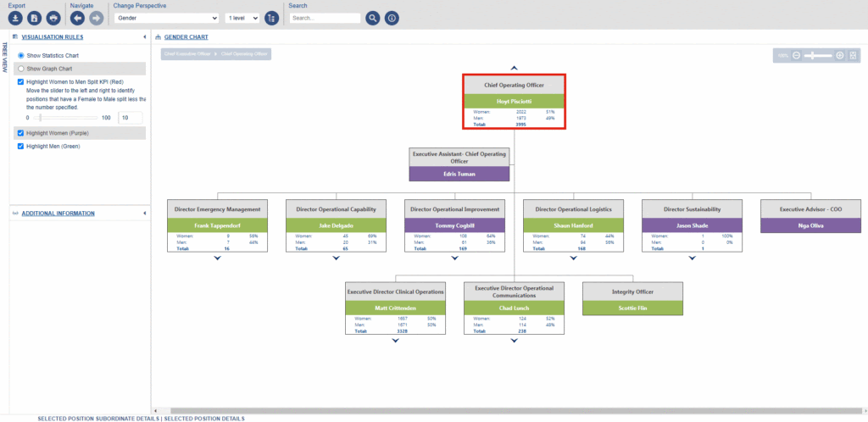Select Show Graph Chart radio button
Screen dimensions: 868x422
coord(21,69)
